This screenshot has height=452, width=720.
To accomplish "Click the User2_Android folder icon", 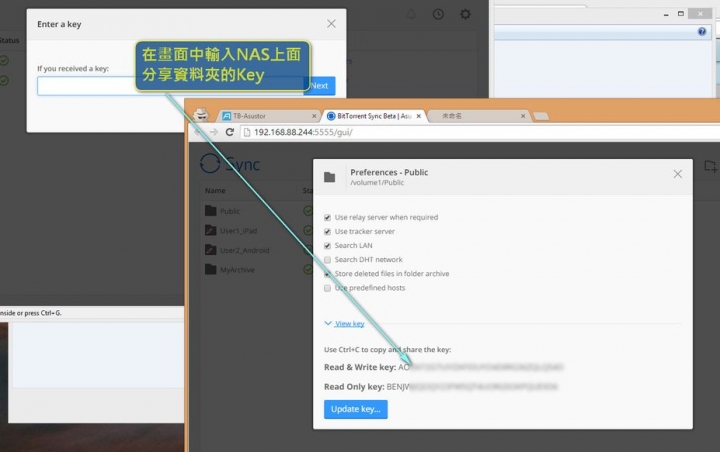I will (x=211, y=250).
